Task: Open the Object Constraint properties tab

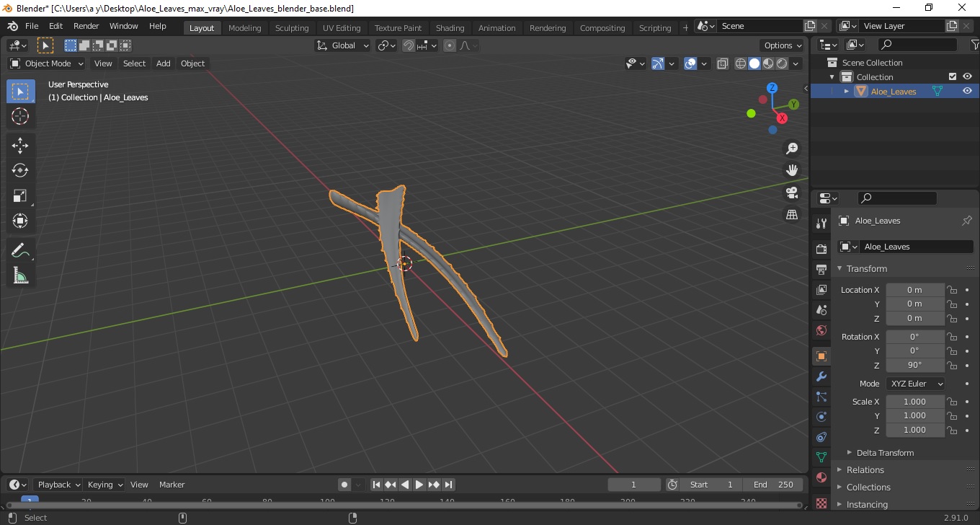Action: (x=821, y=437)
